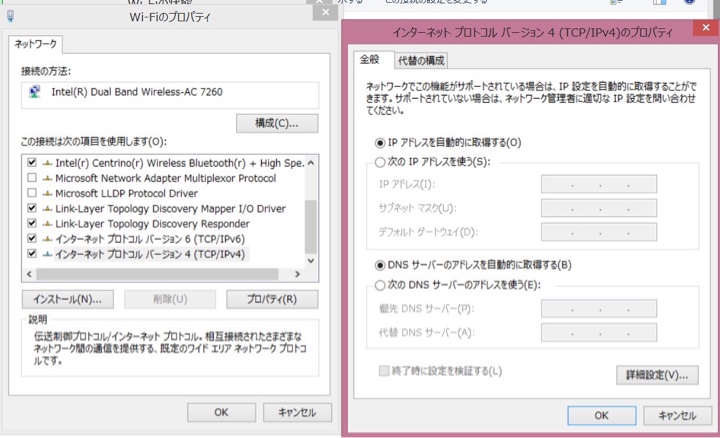The height and width of the screenshot is (438, 720).
Task: Click the list horizontal scroll right arrow
Action: click(x=297, y=274)
